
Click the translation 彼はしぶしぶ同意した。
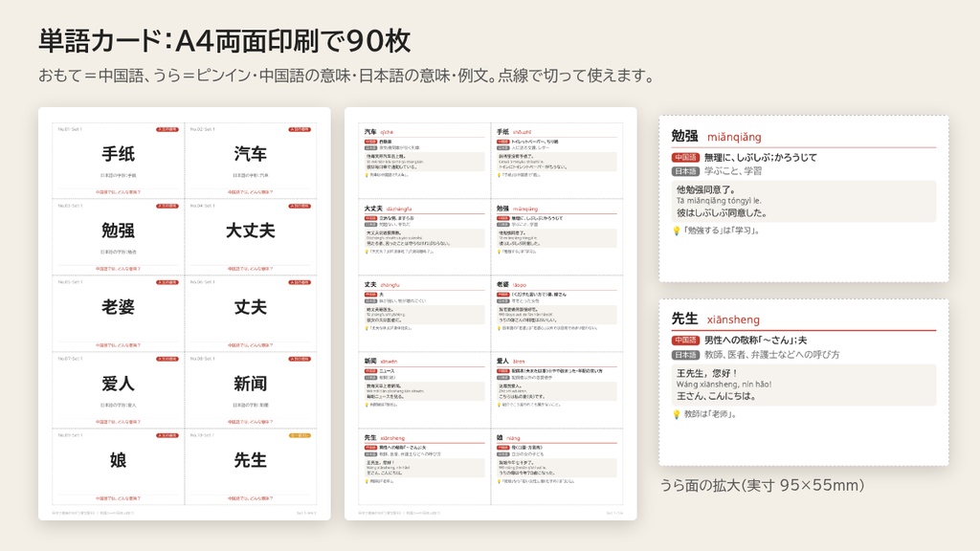(722, 213)
